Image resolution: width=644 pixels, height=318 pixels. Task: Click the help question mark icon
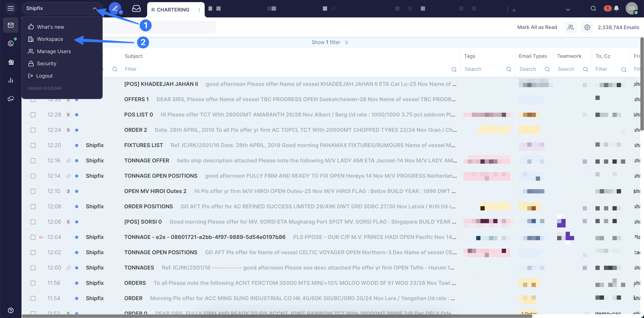tap(10, 310)
